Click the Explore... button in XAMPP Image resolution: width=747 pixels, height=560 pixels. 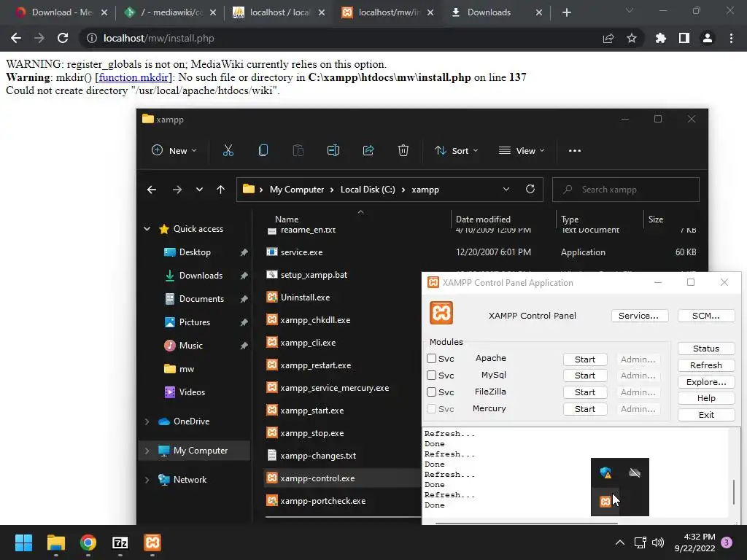click(x=706, y=382)
